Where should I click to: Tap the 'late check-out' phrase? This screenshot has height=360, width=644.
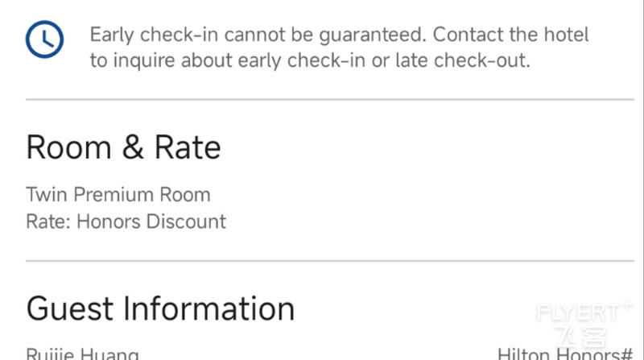[x=462, y=60]
